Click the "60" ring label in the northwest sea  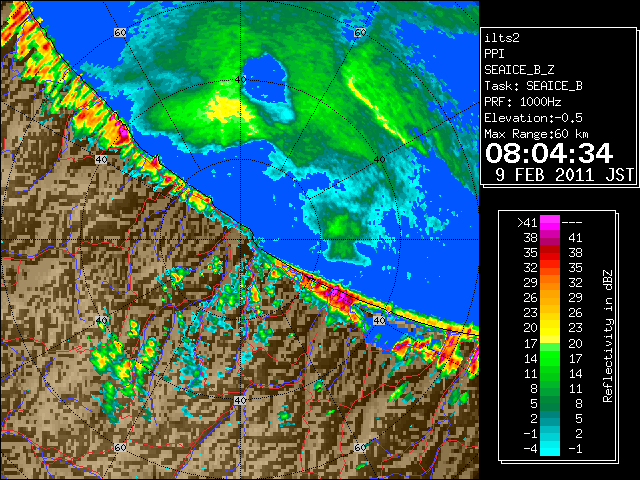(x=120, y=33)
